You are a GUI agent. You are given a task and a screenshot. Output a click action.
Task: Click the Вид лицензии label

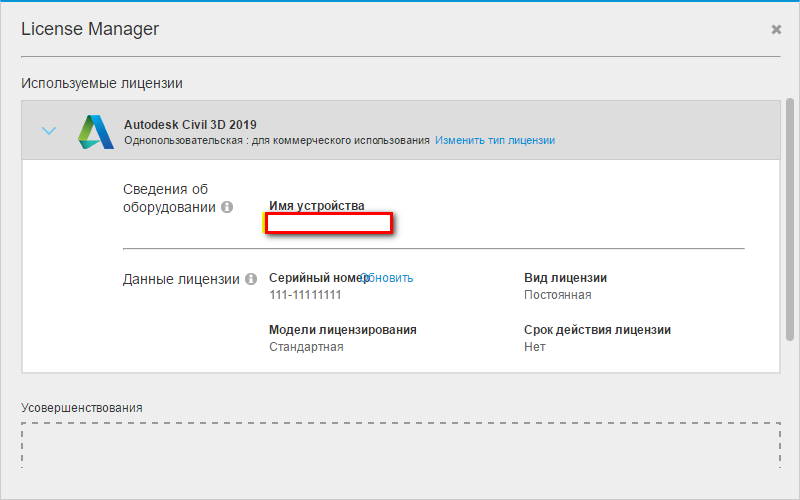[565, 278]
